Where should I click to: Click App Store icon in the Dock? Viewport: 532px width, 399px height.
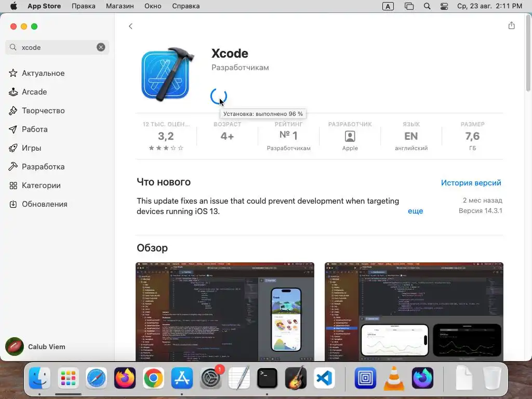[x=182, y=378]
